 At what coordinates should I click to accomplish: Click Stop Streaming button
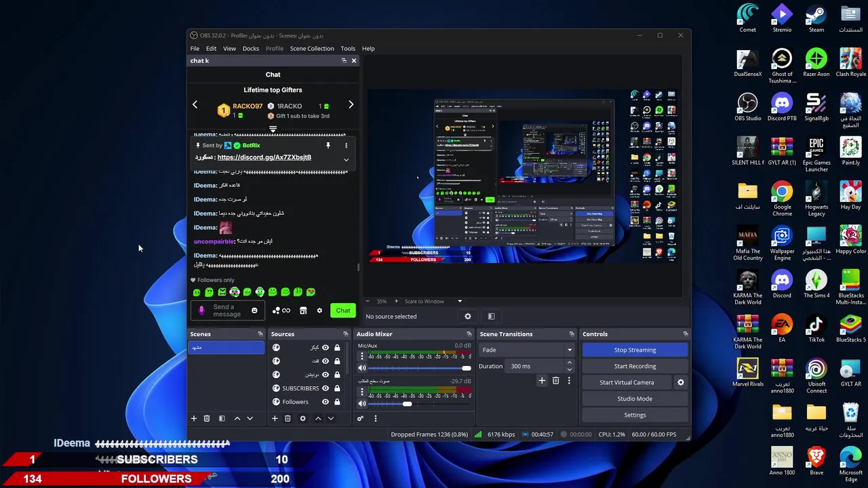coord(635,350)
